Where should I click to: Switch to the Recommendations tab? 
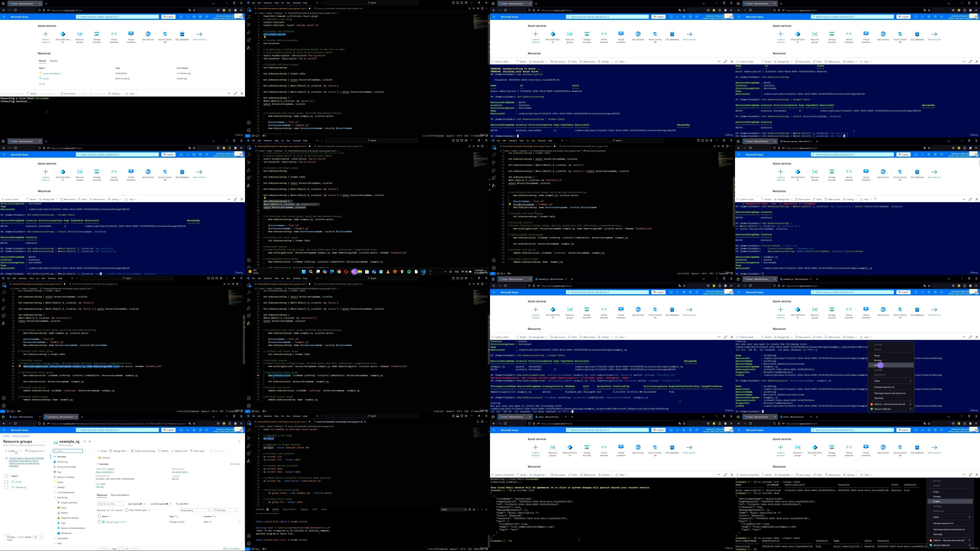pos(120,495)
